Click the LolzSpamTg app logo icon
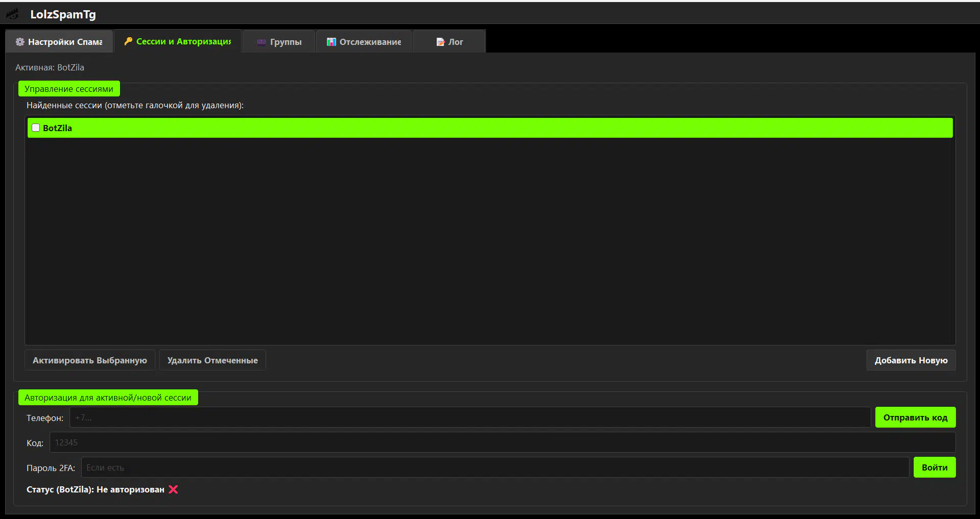The height and width of the screenshot is (519, 980). tap(12, 14)
